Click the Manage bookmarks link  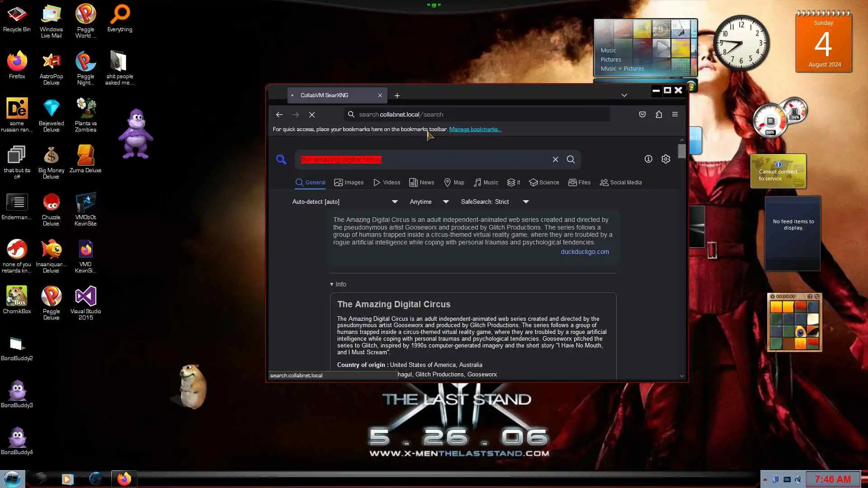click(x=475, y=129)
